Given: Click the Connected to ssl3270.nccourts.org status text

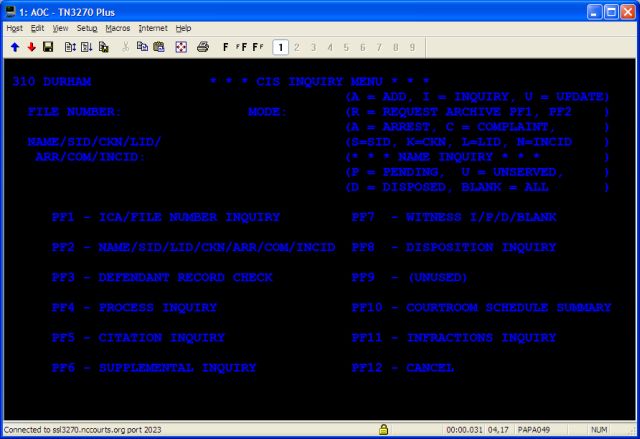Looking at the screenshot, I should (x=82, y=430).
